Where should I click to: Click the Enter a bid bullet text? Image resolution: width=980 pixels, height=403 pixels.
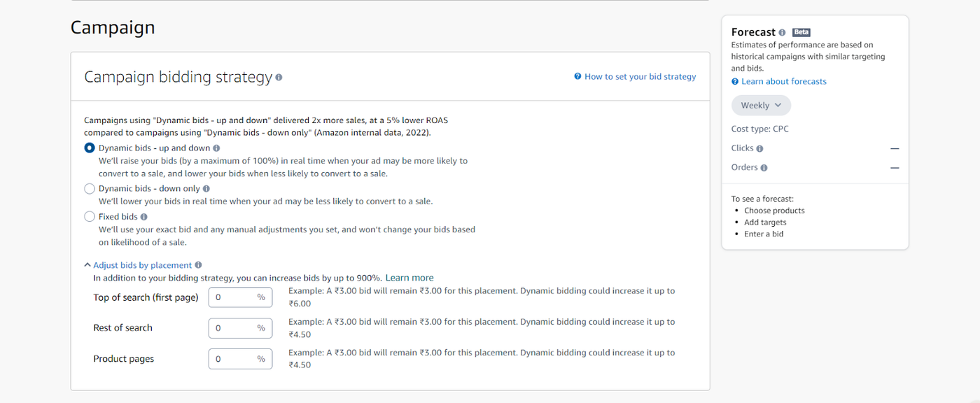point(764,234)
